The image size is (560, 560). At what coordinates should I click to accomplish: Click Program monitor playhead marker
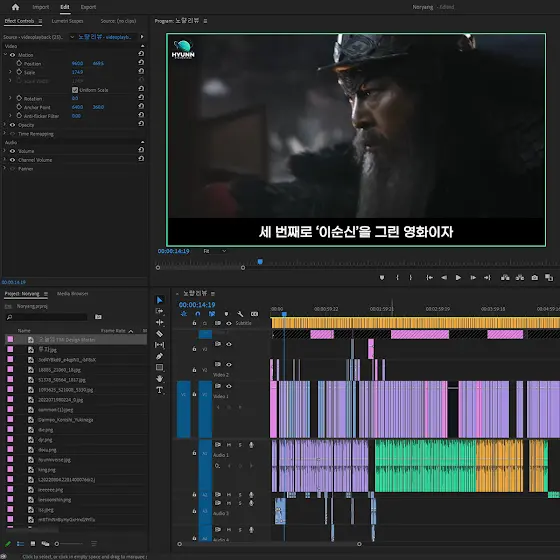tap(260, 262)
